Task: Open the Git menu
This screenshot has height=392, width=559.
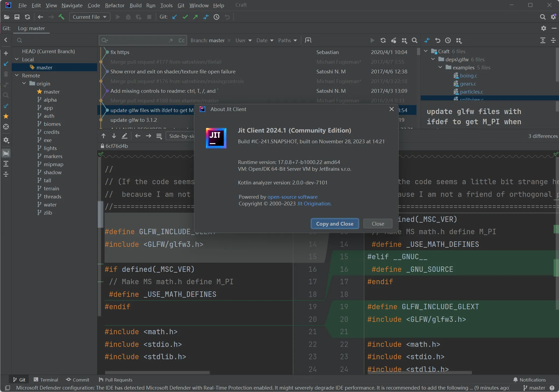Action: tap(181, 5)
